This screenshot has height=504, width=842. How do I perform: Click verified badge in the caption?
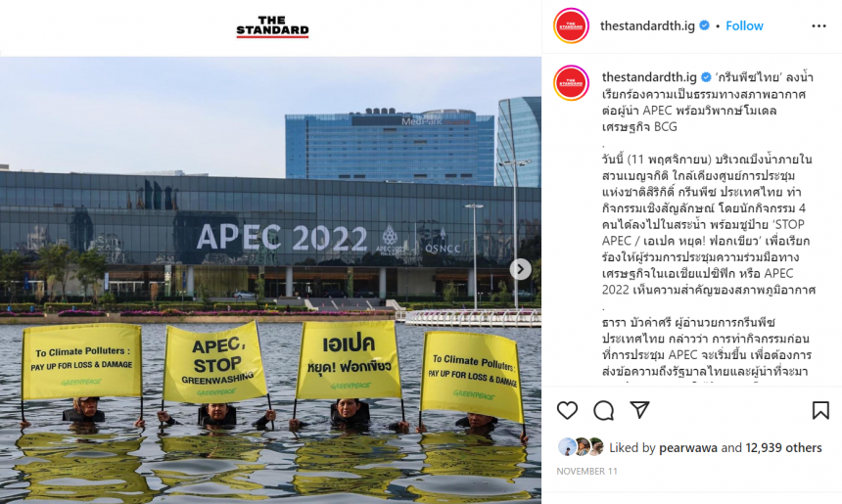(x=706, y=77)
